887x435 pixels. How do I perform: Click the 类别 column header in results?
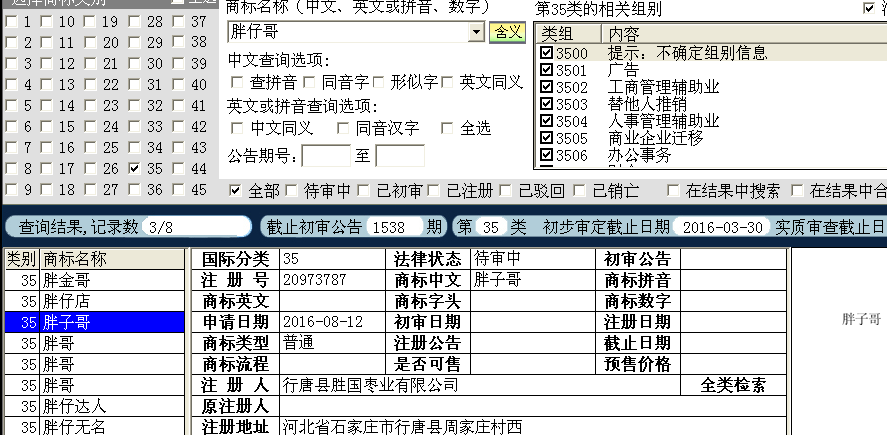click(x=21, y=259)
